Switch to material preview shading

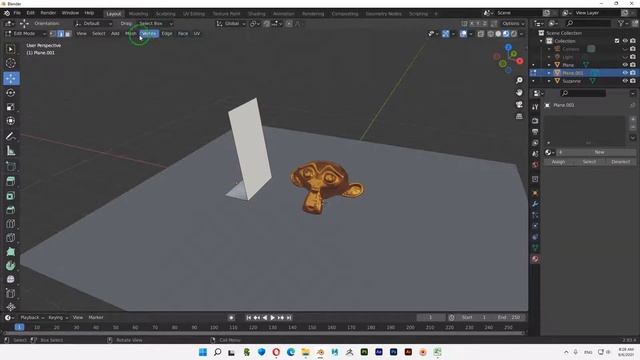click(x=506, y=34)
